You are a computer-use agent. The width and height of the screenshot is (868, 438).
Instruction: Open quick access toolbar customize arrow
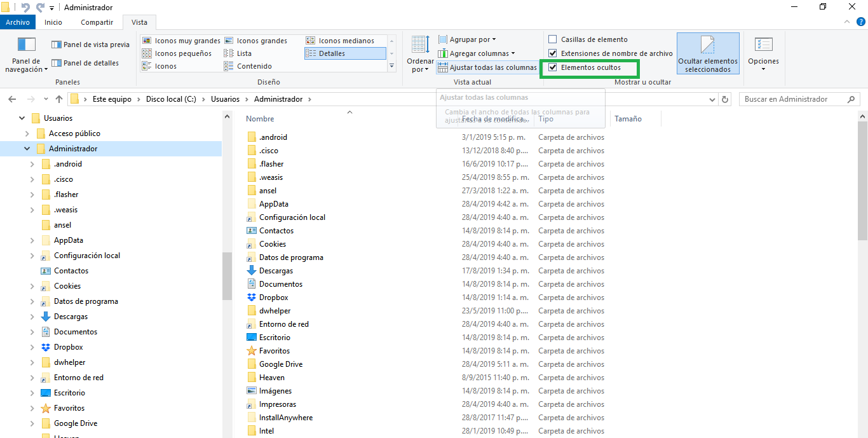click(x=52, y=8)
